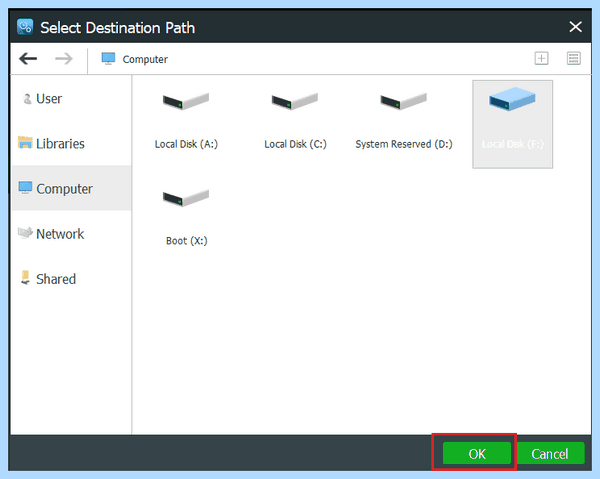Select the Local Disk (C:) drive icon
The height and width of the screenshot is (479, 600).
[295, 101]
